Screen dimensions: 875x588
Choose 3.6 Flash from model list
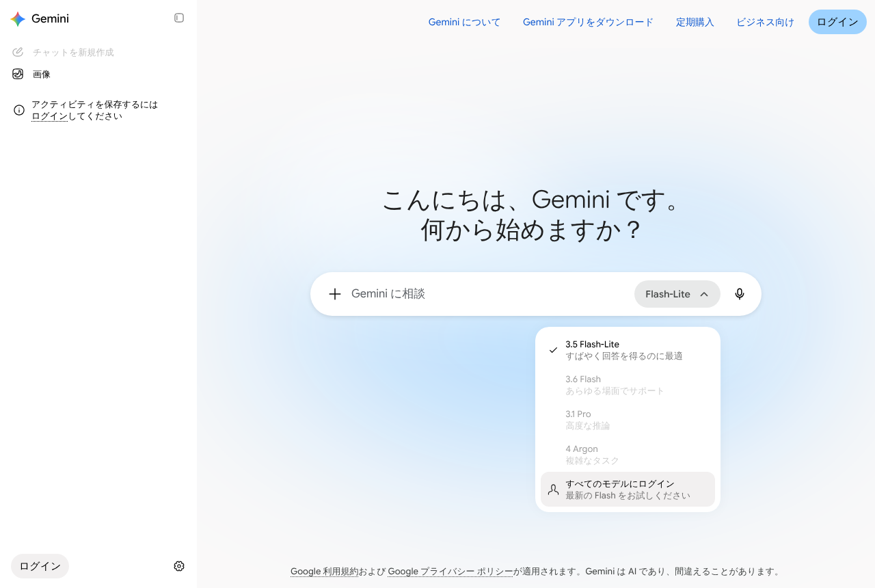628,385
